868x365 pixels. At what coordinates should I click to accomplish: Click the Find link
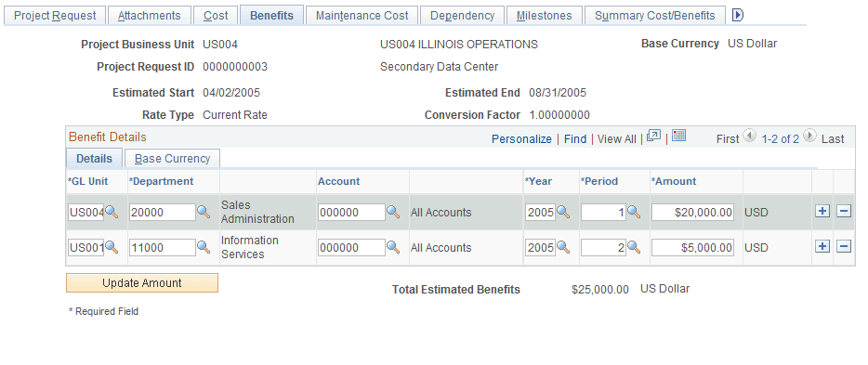pyautogui.click(x=575, y=138)
